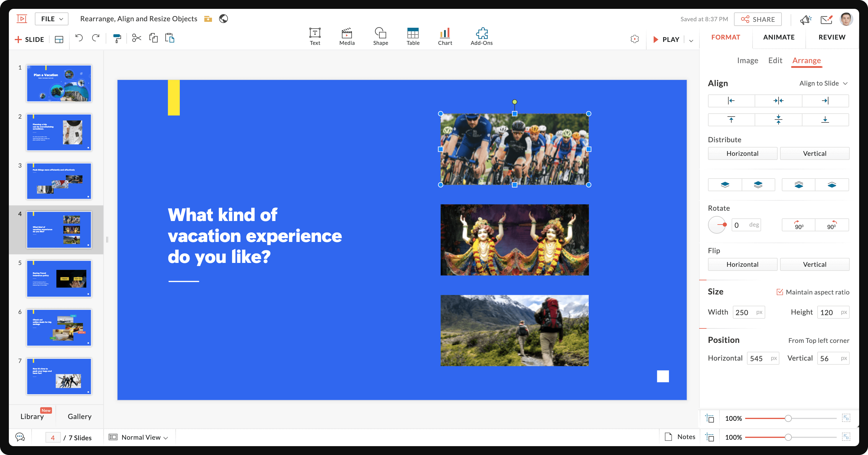This screenshot has width=868, height=455.
Task: Click the folder icon beside presentation title
Action: tap(208, 19)
